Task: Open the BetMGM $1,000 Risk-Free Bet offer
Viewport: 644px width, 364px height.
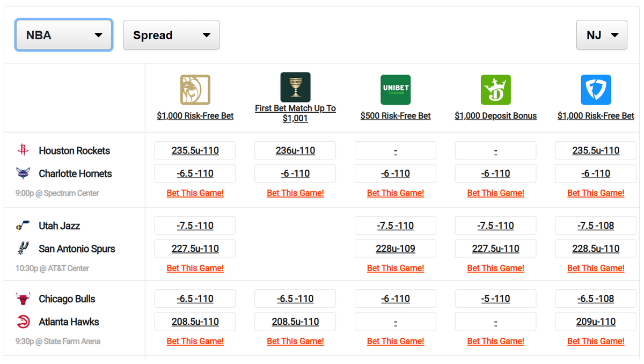Action: click(195, 115)
